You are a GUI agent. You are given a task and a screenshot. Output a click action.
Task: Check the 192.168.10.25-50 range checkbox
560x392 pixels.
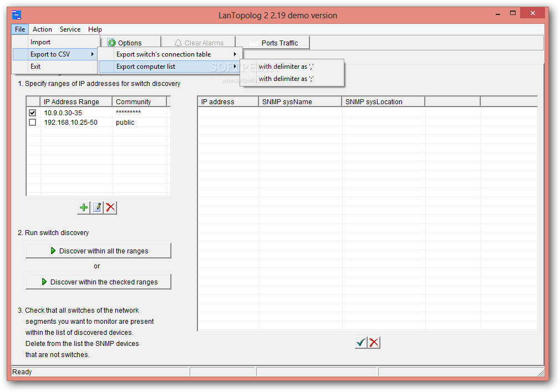[33, 123]
